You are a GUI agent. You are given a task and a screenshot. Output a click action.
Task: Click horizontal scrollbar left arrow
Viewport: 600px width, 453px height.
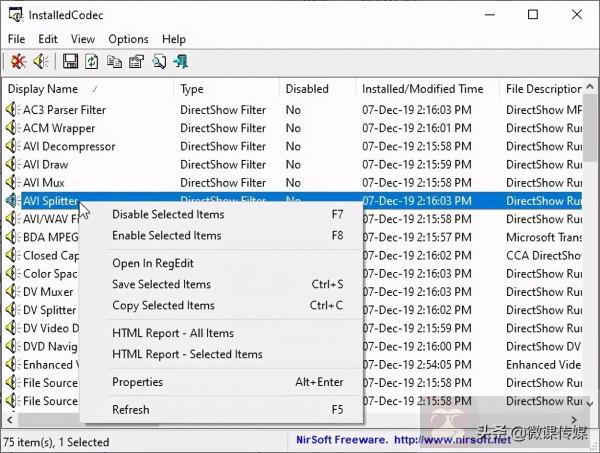(10, 420)
